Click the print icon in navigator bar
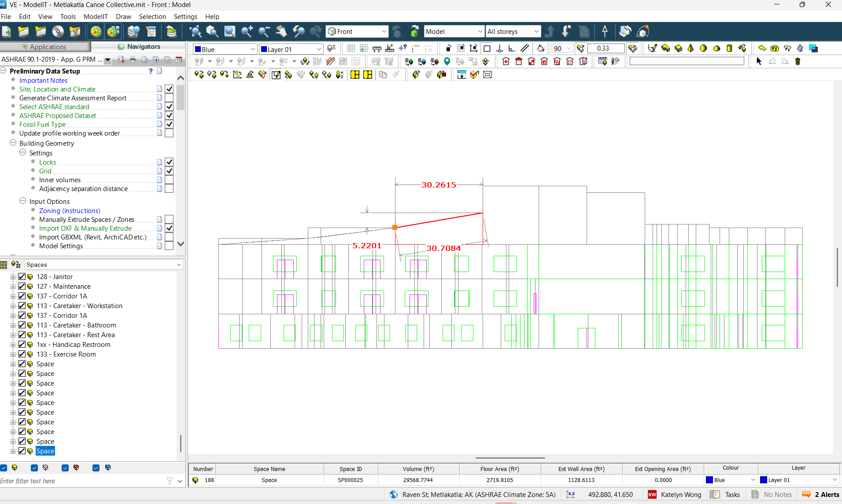This screenshot has height=504, width=842. click(133, 59)
